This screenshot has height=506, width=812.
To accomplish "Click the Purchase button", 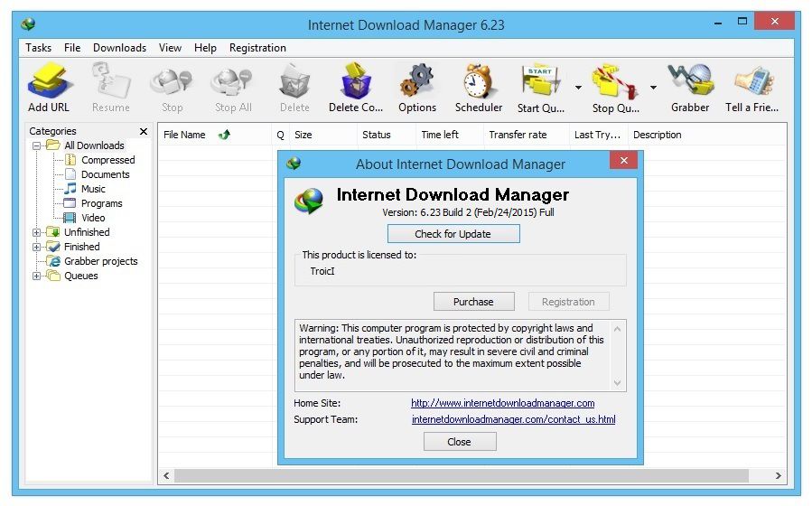I will [473, 302].
